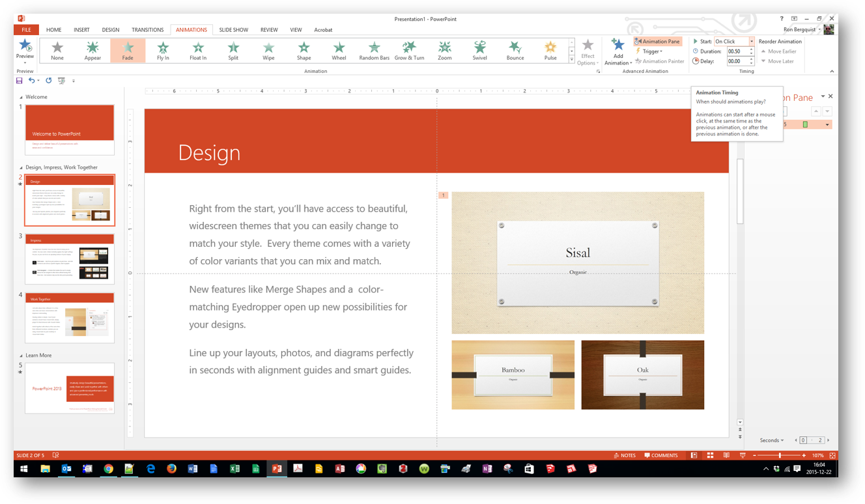Apply the Bounce animation effect
Image resolution: width=865 pixels, height=504 pixels.
coord(515,50)
